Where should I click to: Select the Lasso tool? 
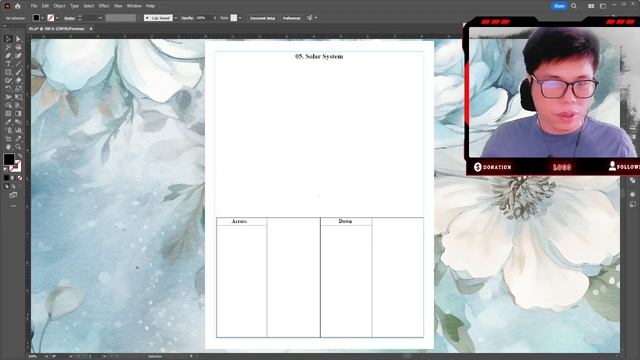click(18, 47)
